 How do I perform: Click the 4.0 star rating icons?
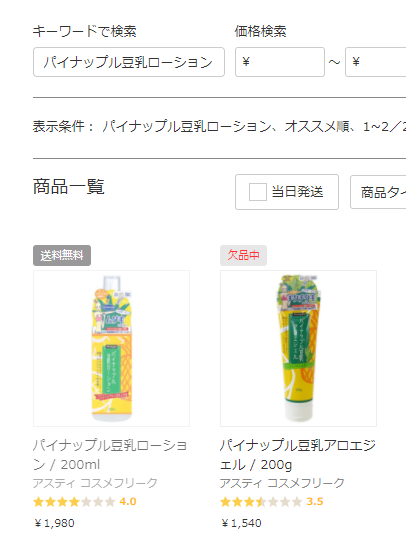click(x=74, y=502)
